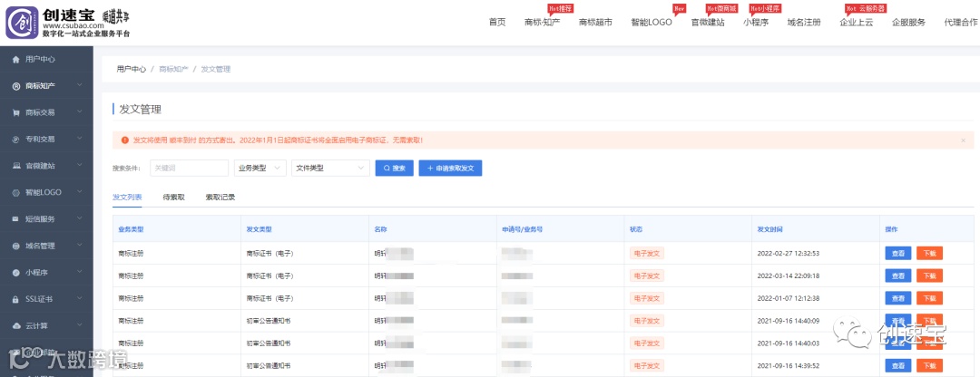Click 电子发文 status tag in 2022-03-14 row

click(x=647, y=275)
